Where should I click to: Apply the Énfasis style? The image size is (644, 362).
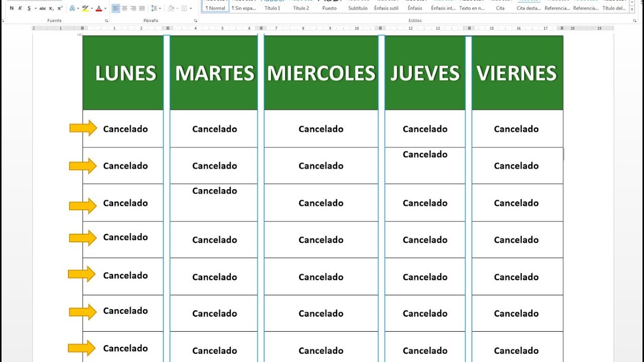tap(415, 6)
